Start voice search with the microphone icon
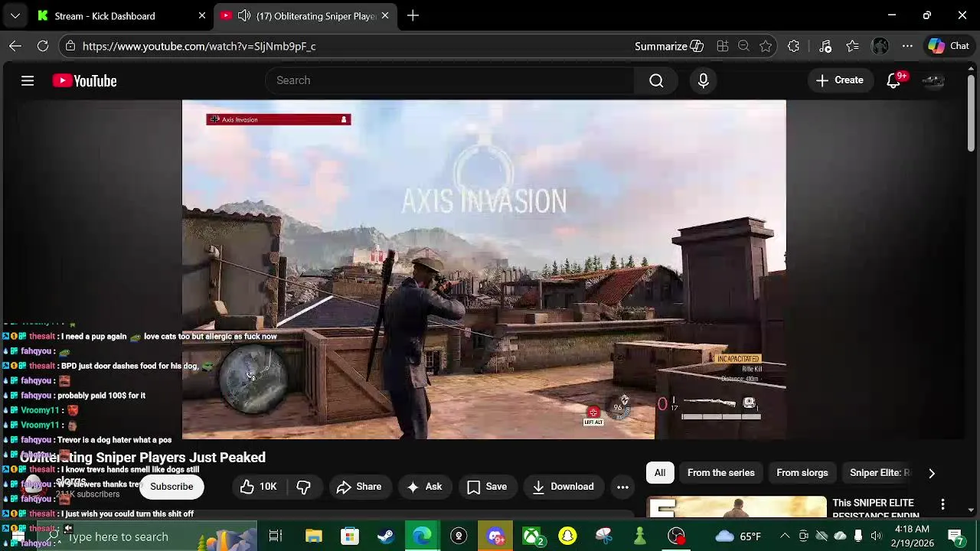 tap(703, 80)
